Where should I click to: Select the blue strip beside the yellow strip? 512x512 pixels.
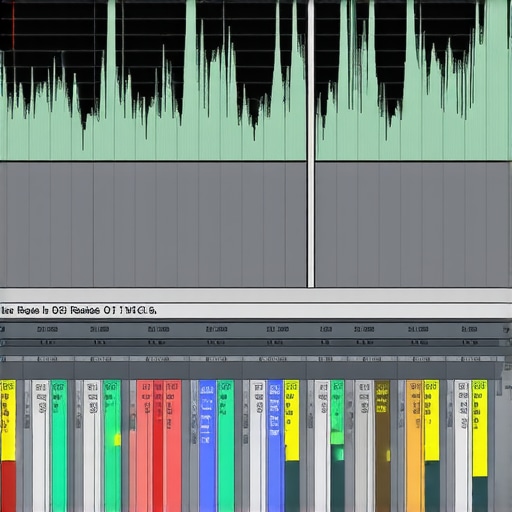(x=276, y=446)
